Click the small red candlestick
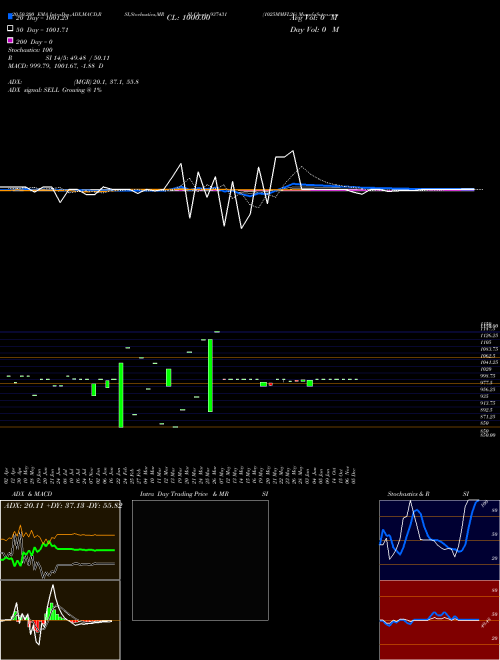 coord(271,384)
